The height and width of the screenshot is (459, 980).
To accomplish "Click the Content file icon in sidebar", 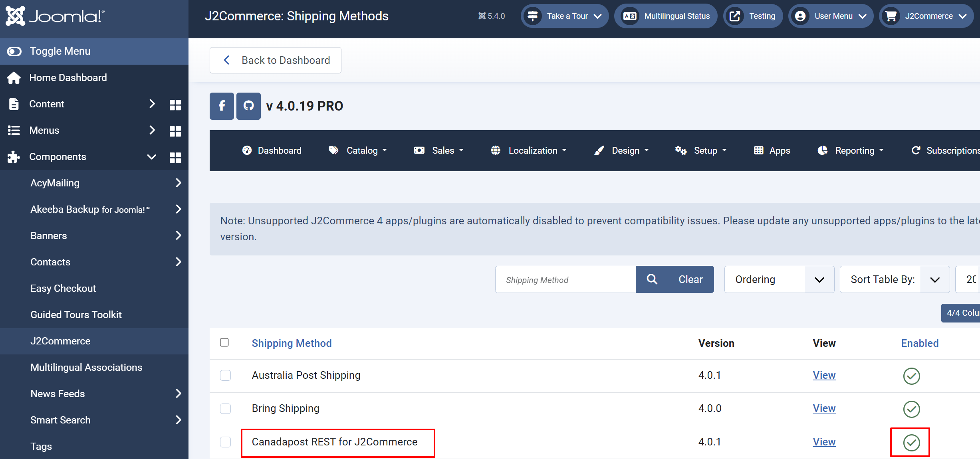I will [x=14, y=104].
